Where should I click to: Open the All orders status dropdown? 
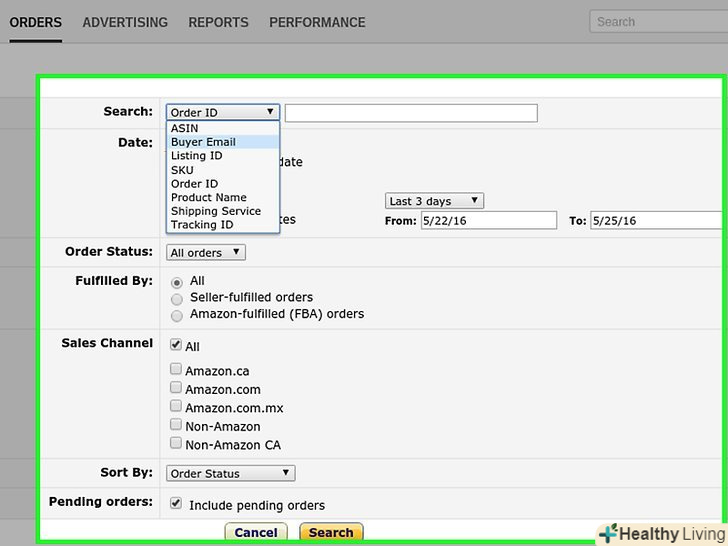tap(206, 253)
